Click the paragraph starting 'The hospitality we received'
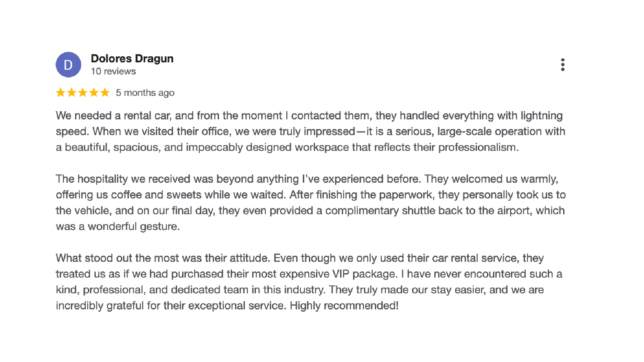Image resolution: width=644 pixels, height=362 pixels. pos(310,203)
